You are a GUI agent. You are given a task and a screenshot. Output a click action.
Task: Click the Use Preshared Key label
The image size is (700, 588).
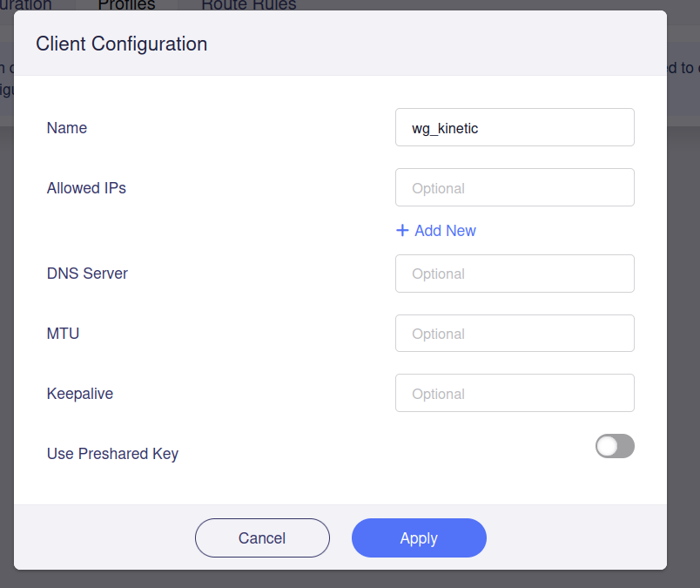112,454
